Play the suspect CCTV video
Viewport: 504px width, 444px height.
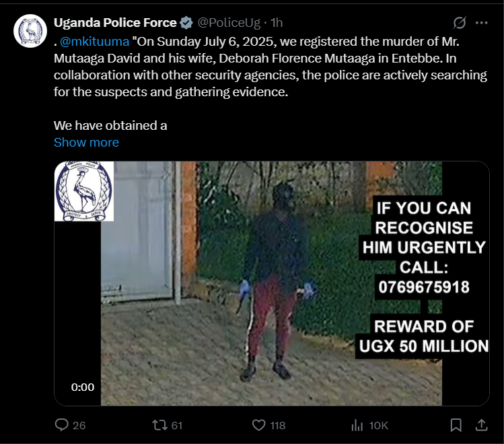click(x=271, y=283)
